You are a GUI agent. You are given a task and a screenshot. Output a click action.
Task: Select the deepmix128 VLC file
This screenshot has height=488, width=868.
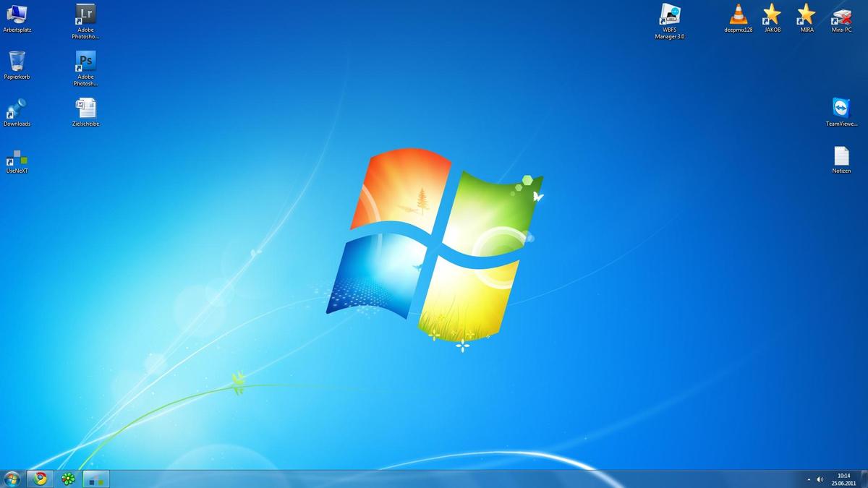[x=739, y=14]
